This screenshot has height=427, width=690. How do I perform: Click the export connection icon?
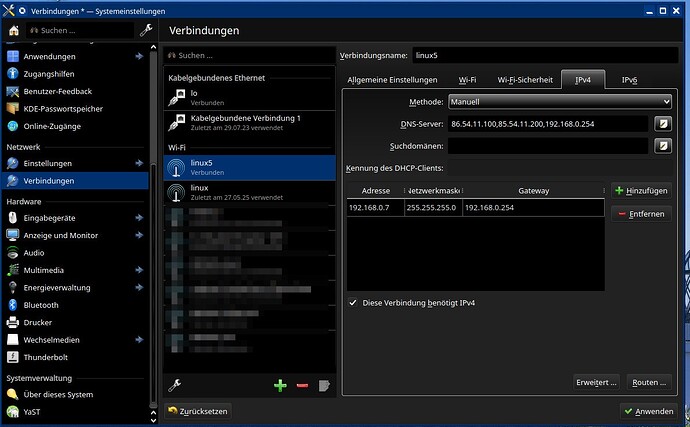(324, 386)
